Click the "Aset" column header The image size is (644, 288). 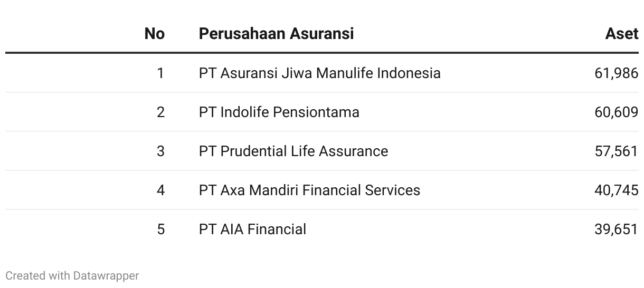tap(622, 34)
